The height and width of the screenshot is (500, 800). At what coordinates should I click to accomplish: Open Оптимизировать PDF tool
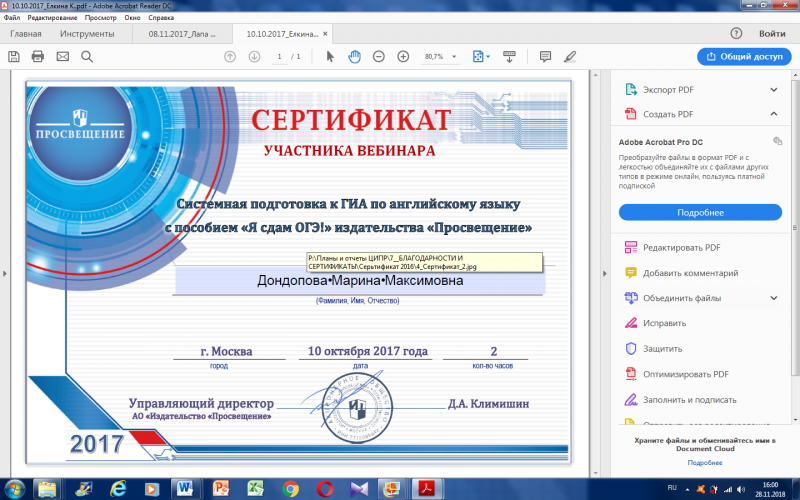[686, 374]
